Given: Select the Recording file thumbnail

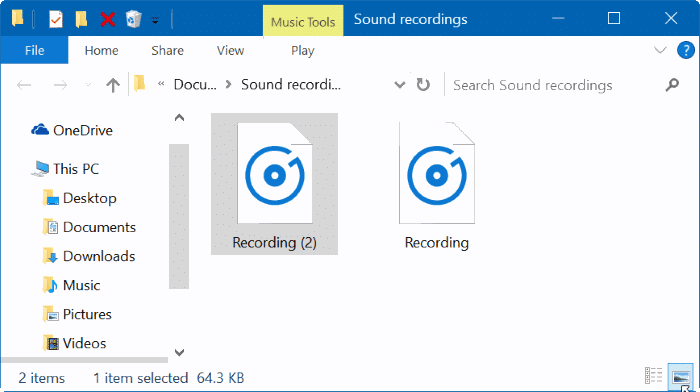Looking at the screenshot, I should click(x=437, y=173).
